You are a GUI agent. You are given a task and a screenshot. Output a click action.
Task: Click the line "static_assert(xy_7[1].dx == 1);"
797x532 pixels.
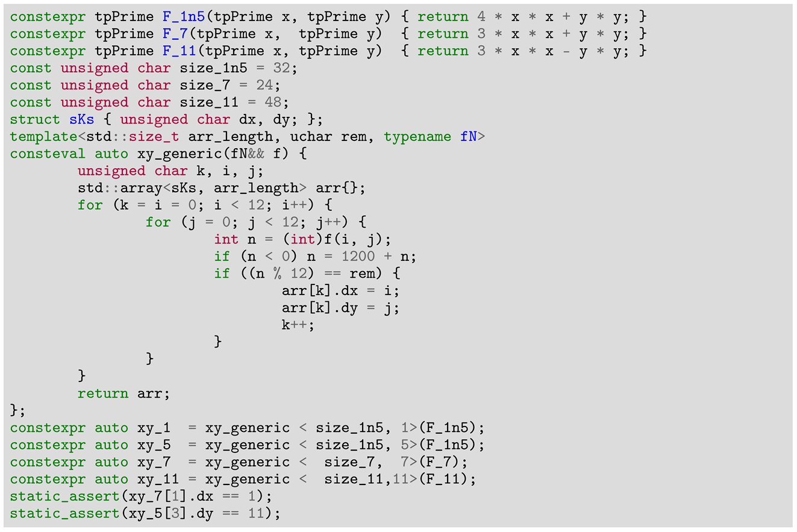coord(142,496)
